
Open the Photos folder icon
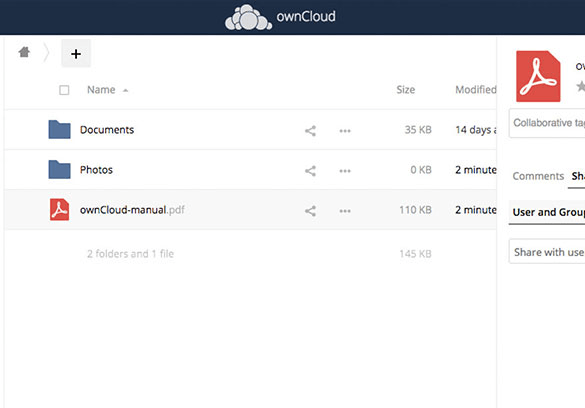(x=59, y=169)
